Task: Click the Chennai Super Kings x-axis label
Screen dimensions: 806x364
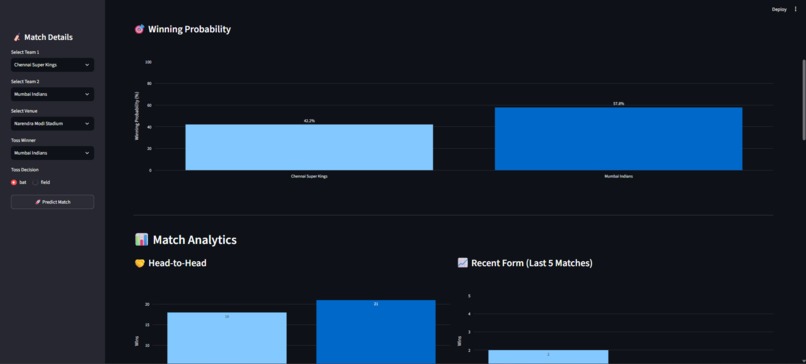Action: (x=309, y=176)
